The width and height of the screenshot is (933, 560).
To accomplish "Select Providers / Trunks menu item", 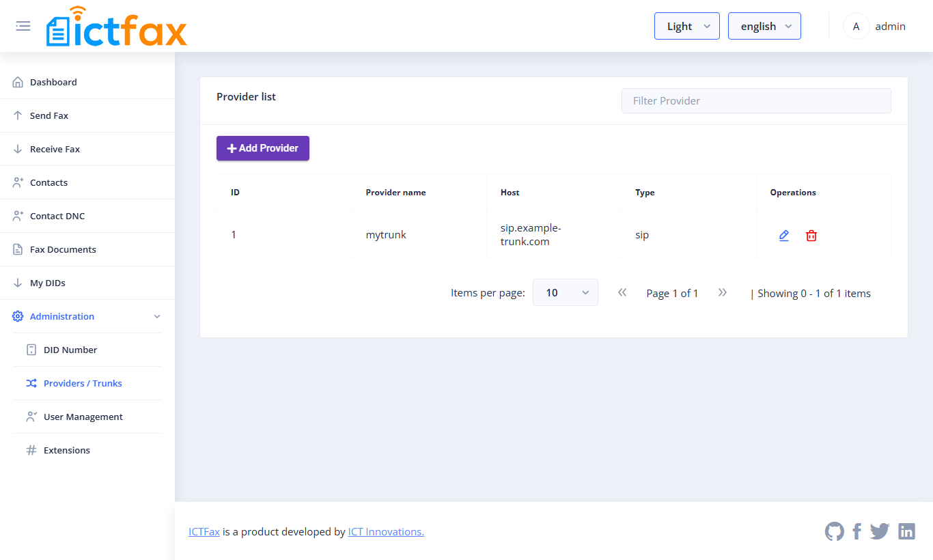I will point(87,383).
